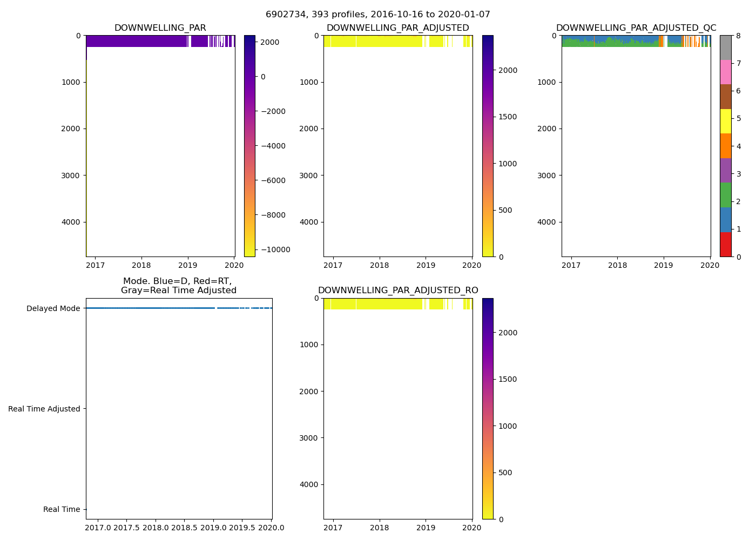Click the -10000 label on DOWNWELLING_PAR colorbar

274,249
